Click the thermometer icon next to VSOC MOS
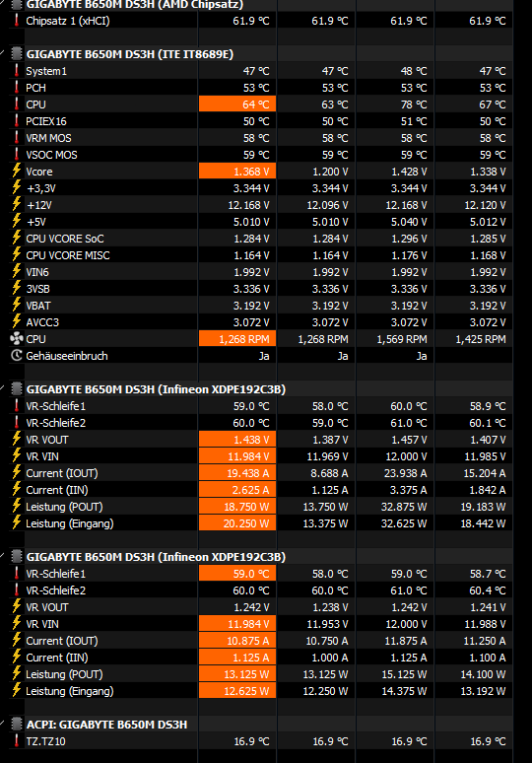Screen dimensions: 532x763 17,155
